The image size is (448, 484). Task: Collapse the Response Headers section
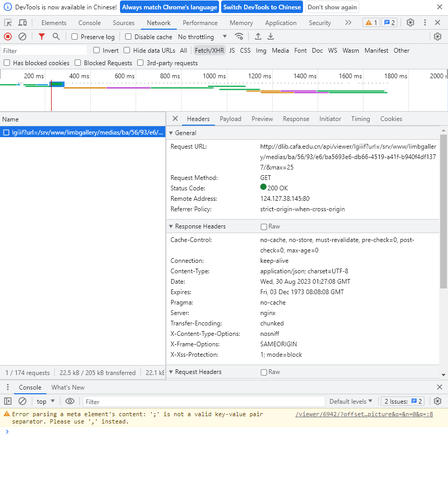pos(197,226)
